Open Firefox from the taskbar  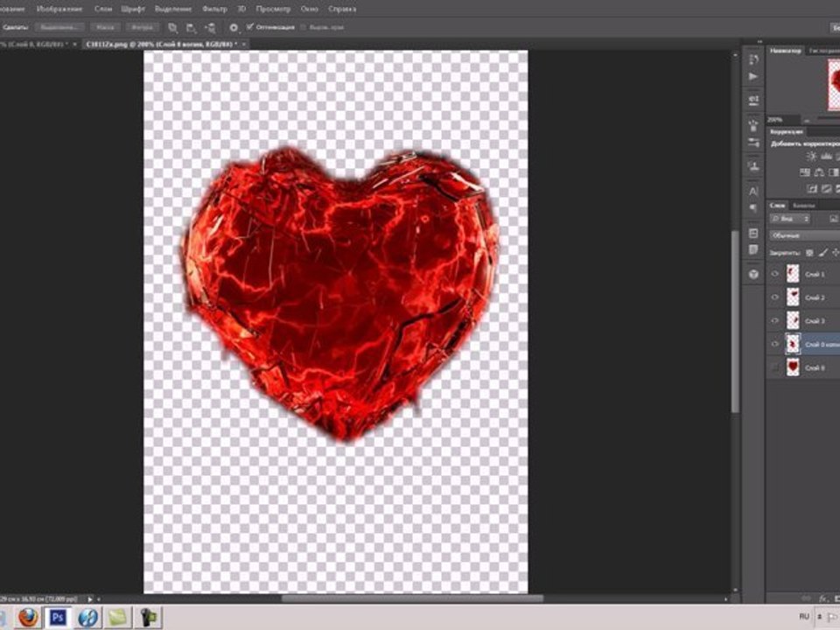(x=28, y=617)
